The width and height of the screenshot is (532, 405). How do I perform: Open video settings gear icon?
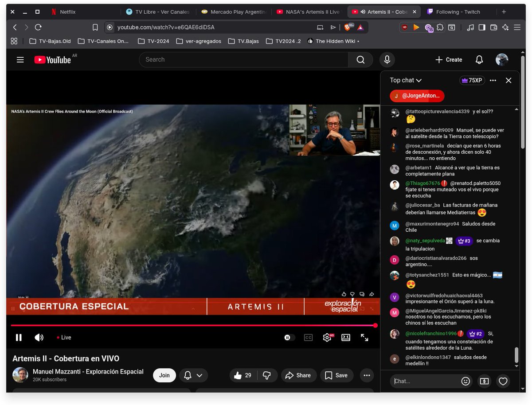tap(327, 338)
